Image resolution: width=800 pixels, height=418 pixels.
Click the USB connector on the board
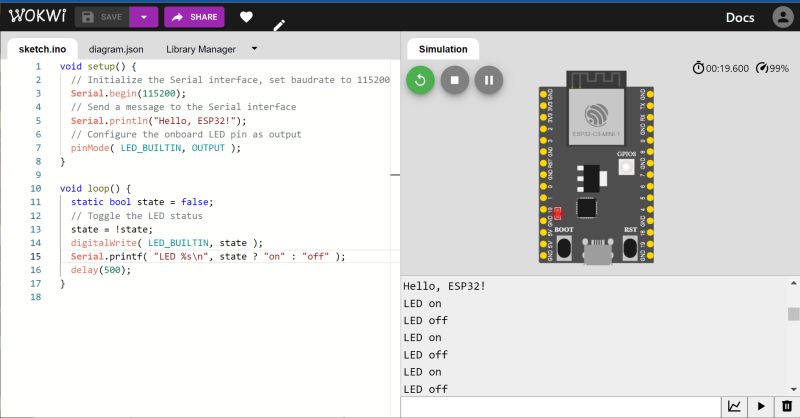[x=597, y=251]
